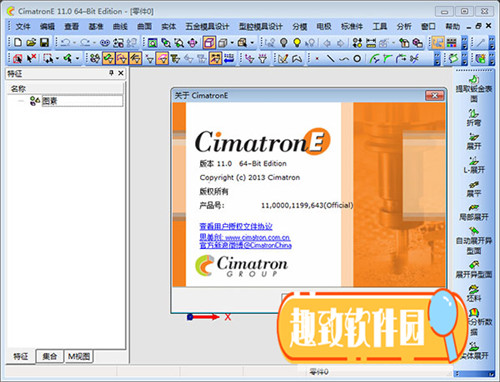Create a new file with the blank page icon

coord(18,42)
